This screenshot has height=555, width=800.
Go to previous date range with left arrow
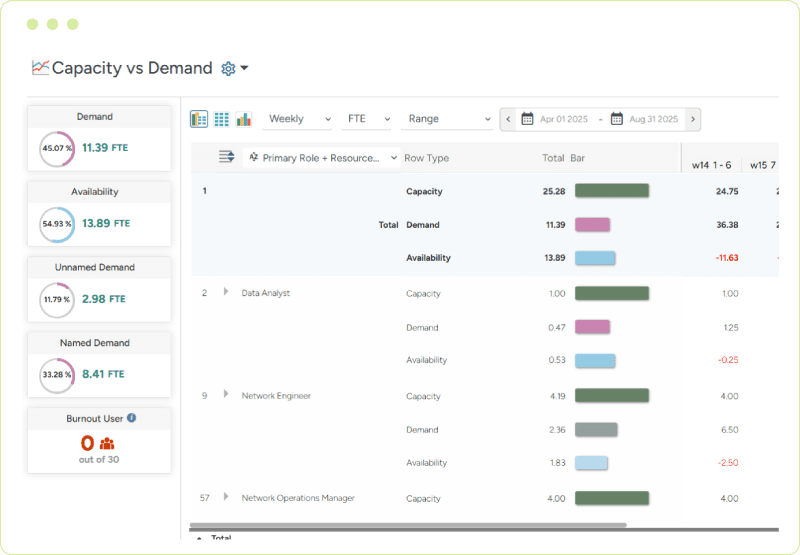coord(508,119)
